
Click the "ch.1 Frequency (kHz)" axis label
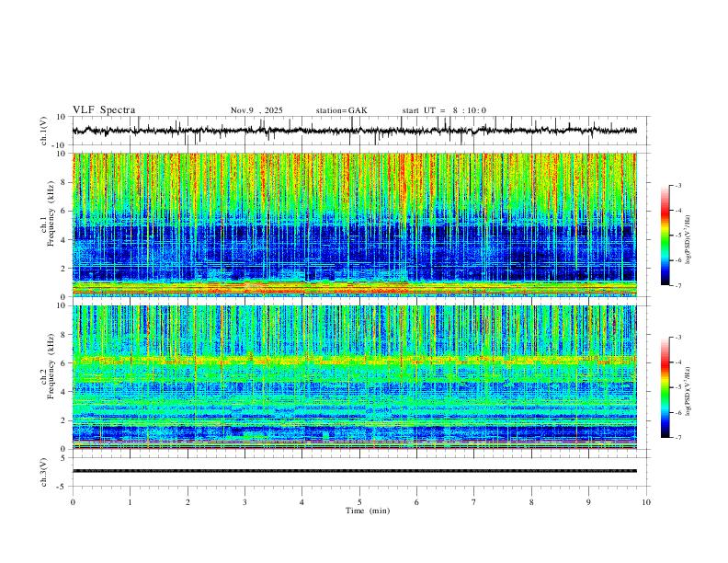(49, 213)
